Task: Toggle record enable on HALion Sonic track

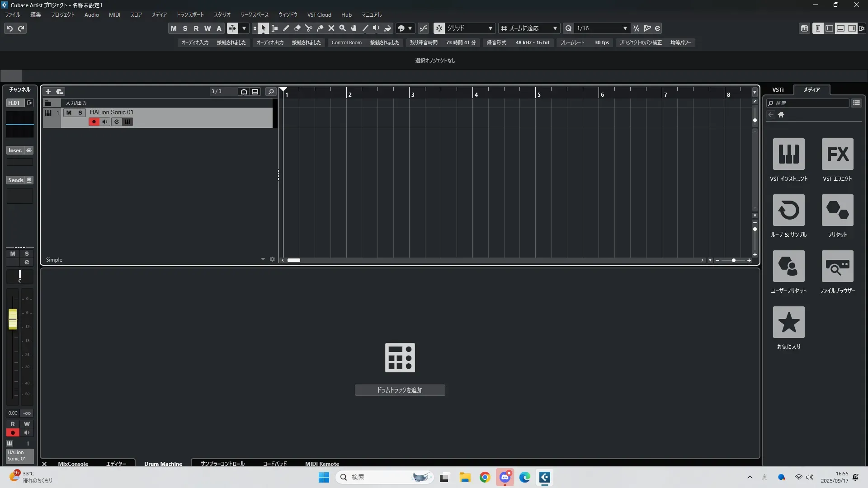Action: 94,122
